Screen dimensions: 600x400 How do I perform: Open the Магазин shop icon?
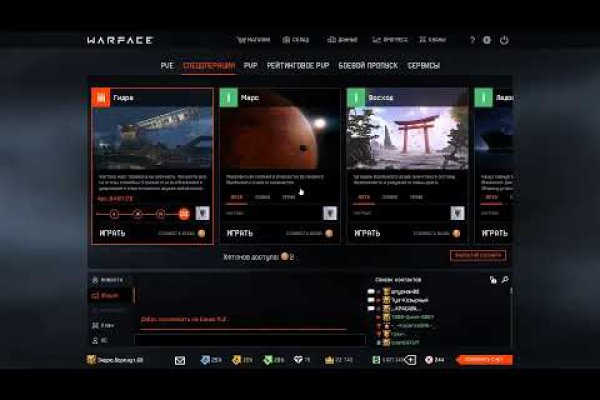253,40
